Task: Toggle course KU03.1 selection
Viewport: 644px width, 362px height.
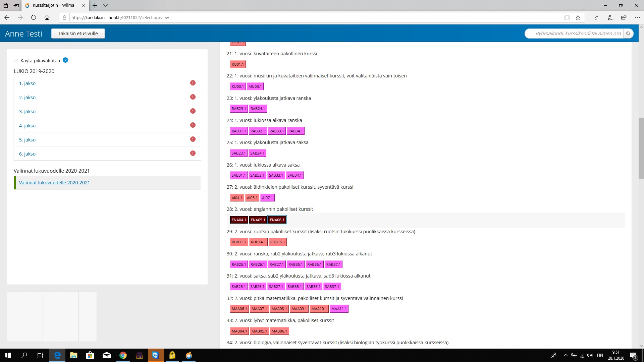Action: (x=238, y=86)
